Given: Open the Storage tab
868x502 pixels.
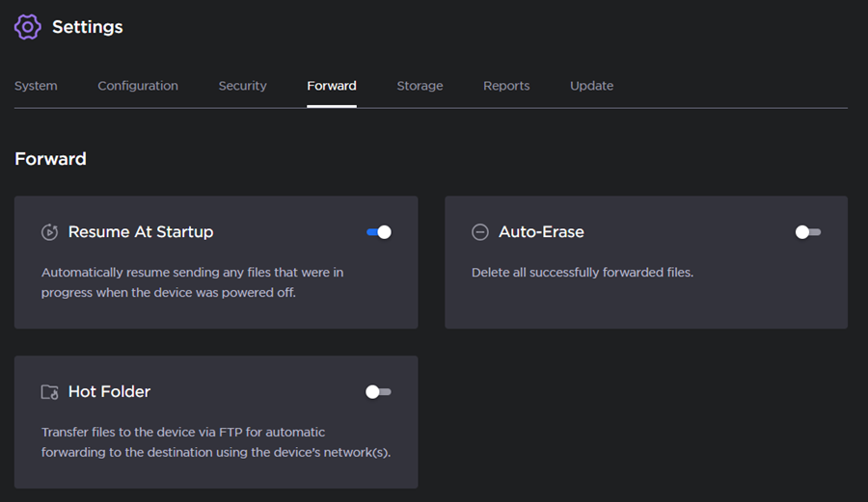Looking at the screenshot, I should point(420,86).
